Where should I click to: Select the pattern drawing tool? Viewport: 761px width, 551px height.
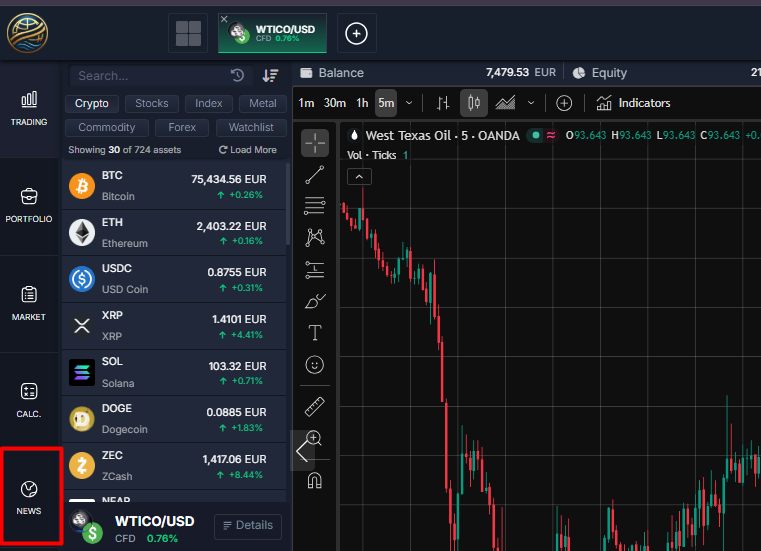(315, 237)
